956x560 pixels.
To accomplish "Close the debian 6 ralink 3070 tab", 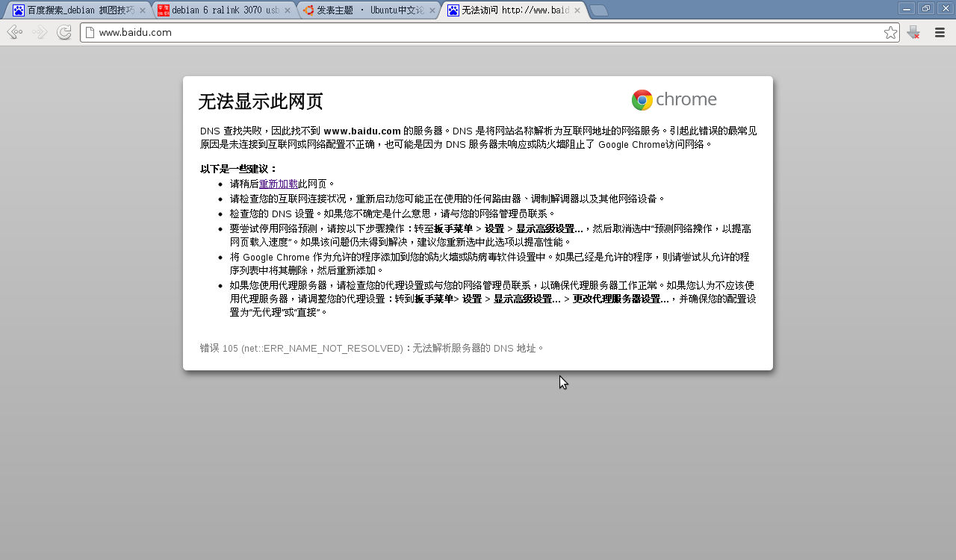I will [x=287, y=10].
